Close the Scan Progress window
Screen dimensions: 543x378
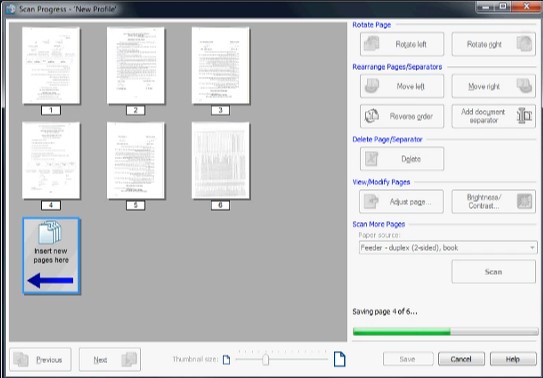(526, 7)
